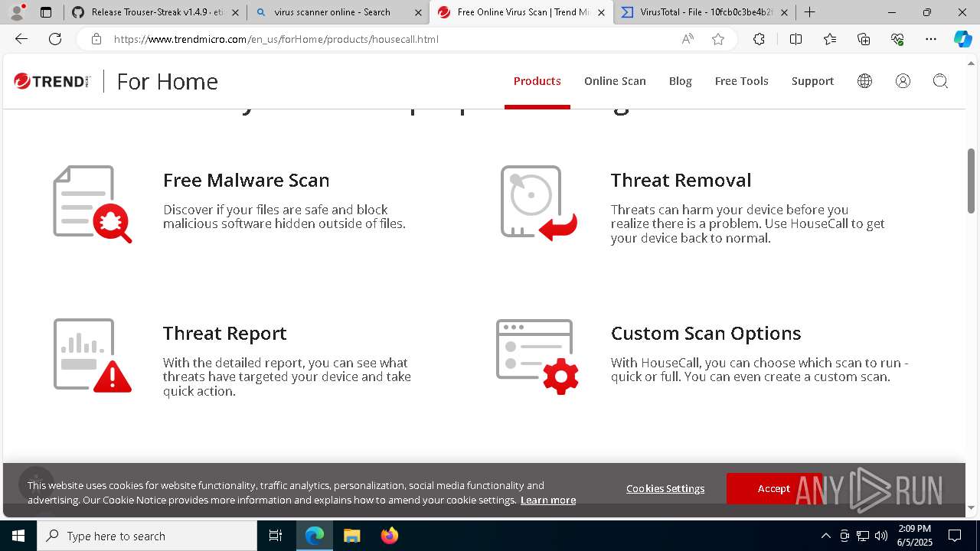Open the notification center icon

pos(955,536)
